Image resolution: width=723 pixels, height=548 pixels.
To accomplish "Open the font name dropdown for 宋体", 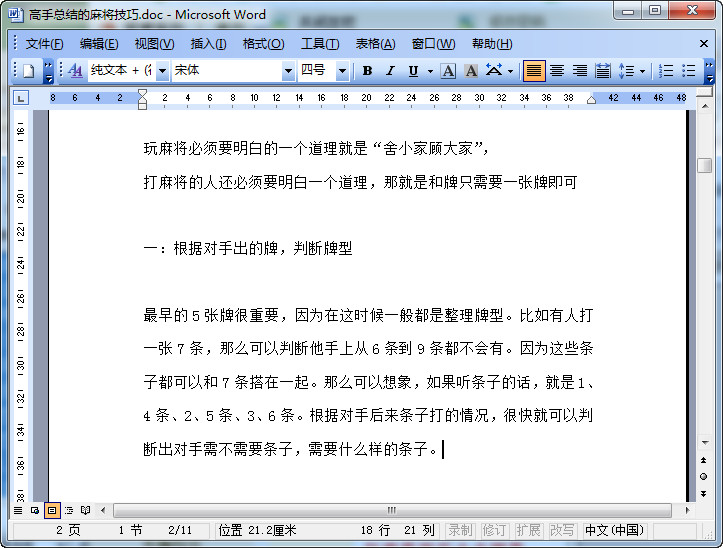I will coord(288,71).
